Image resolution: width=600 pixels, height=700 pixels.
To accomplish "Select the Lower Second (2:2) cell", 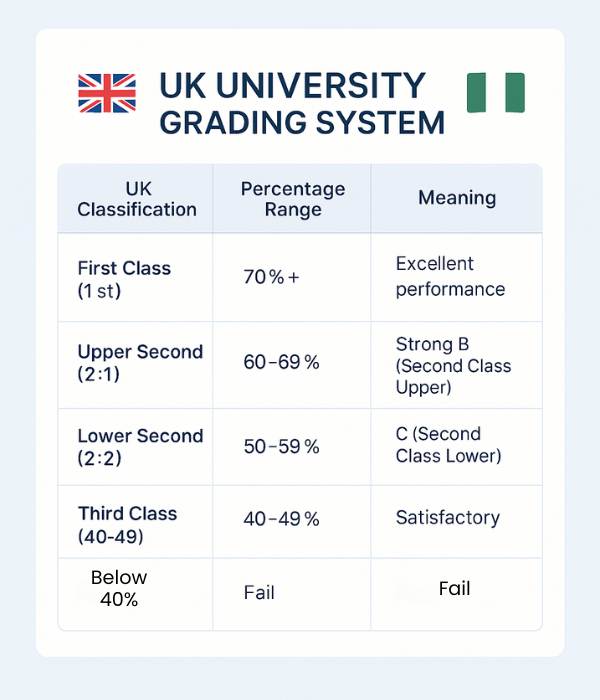I will [x=140, y=446].
